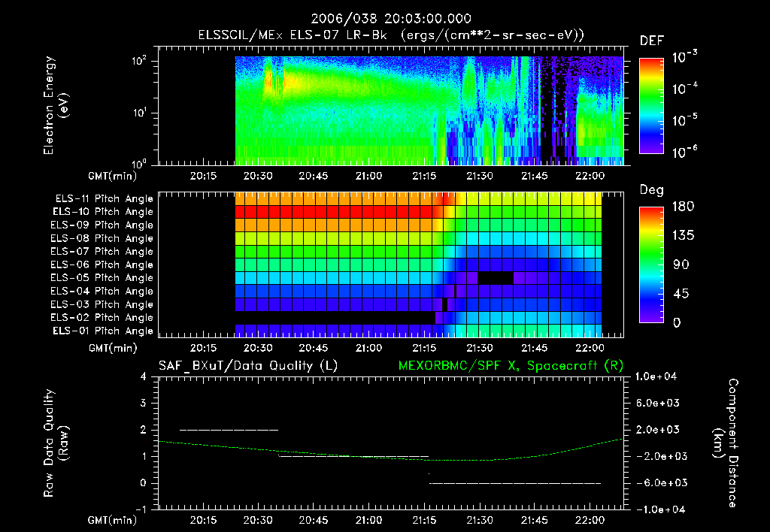Click the data quality line segment at level 2

coord(229,430)
